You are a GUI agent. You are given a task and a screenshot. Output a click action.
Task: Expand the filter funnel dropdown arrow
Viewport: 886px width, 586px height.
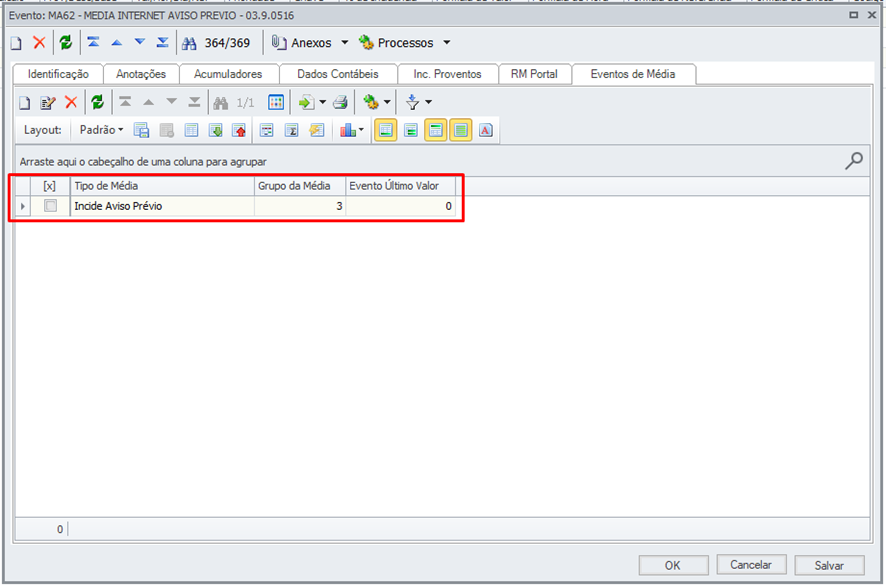click(428, 102)
